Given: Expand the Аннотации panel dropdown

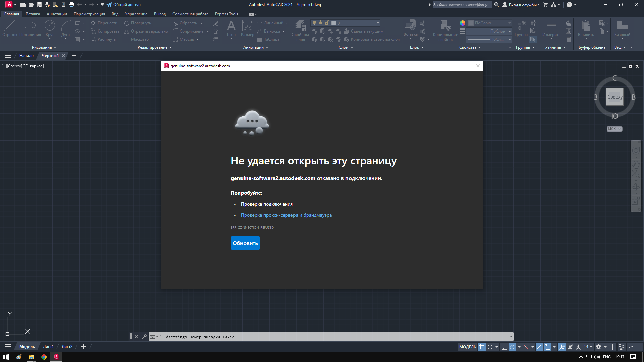Looking at the screenshot, I should [x=256, y=47].
